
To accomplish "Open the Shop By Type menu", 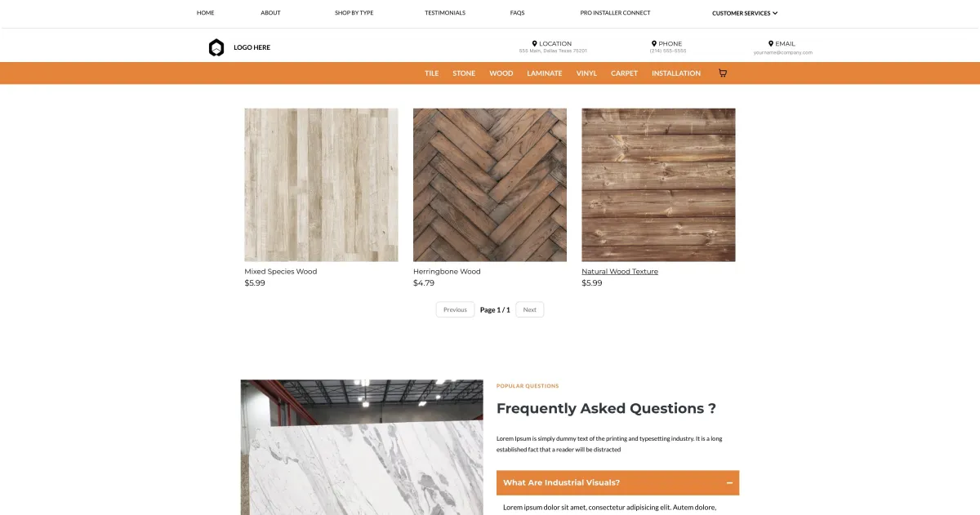I will 354,13.
